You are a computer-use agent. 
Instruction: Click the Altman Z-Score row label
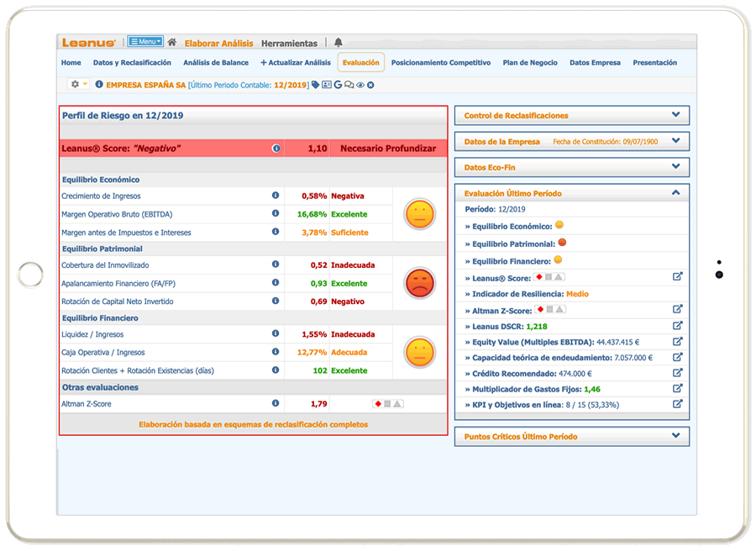pos(87,404)
